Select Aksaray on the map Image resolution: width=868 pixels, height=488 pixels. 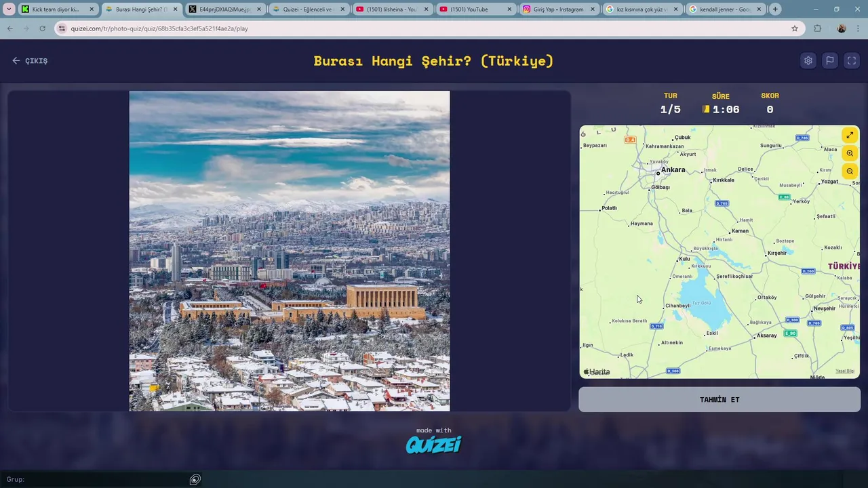(766, 335)
